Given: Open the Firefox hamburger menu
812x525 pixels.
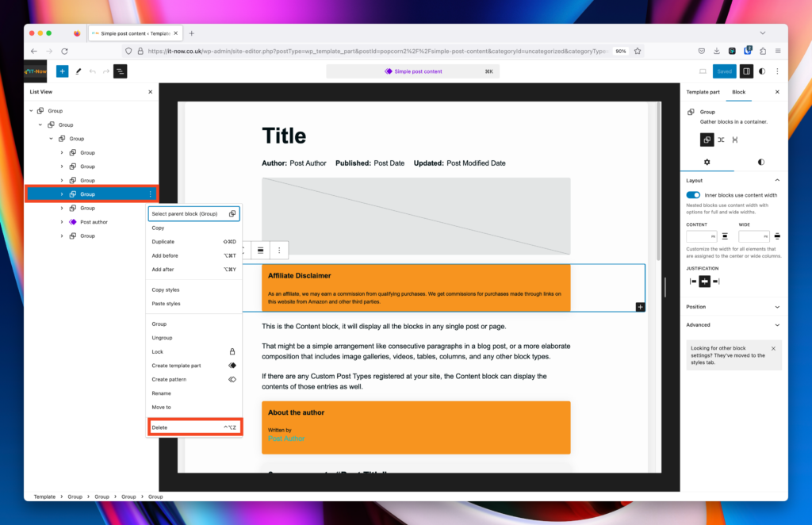Looking at the screenshot, I should click(778, 51).
